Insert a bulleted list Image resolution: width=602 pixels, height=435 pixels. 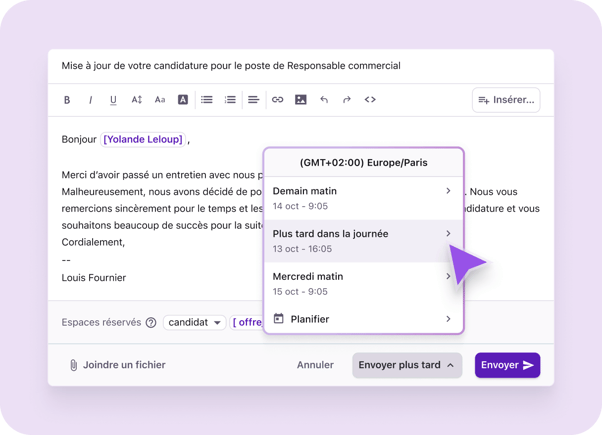coord(207,100)
